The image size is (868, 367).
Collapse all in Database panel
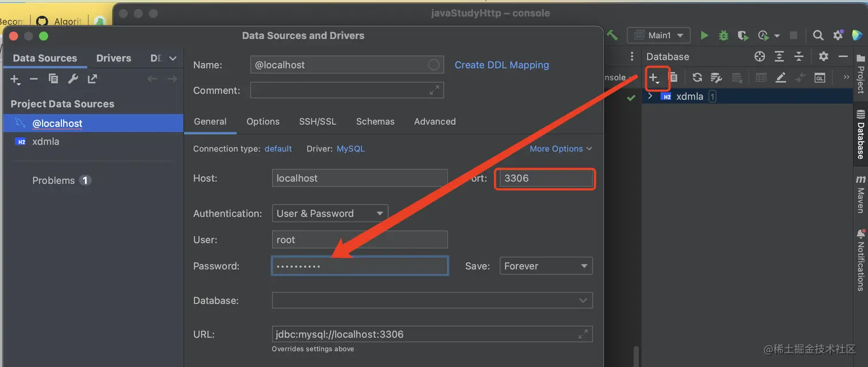[x=799, y=56]
